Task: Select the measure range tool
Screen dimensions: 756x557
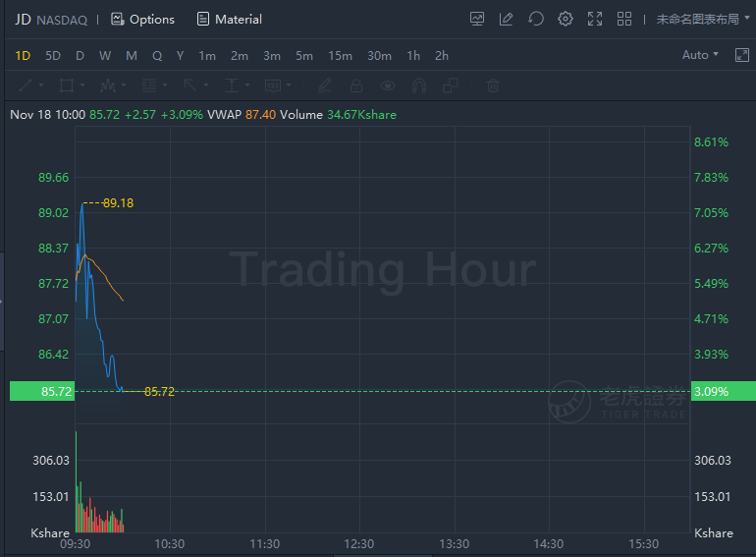Action: (232, 85)
